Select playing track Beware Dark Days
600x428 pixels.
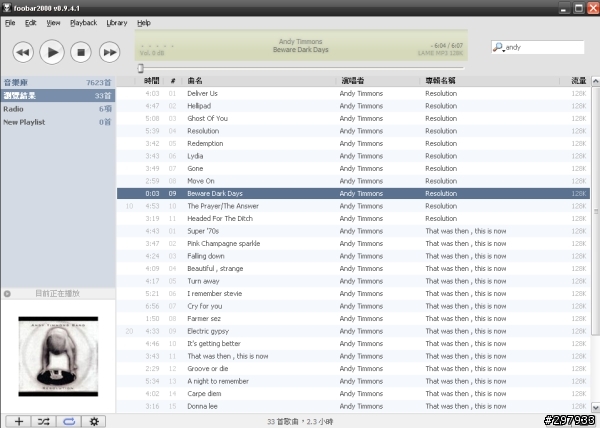tap(353, 194)
